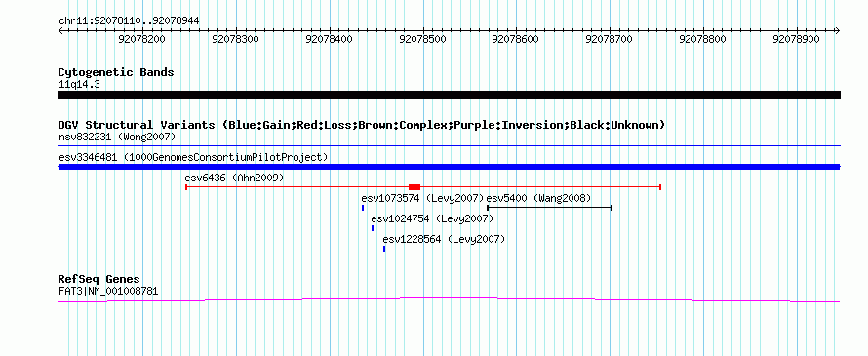Image resolution: width=868 pixels, height=356 pixels.
Task: Click the blue esv1228564 gain marker
Action: [384, 249]
